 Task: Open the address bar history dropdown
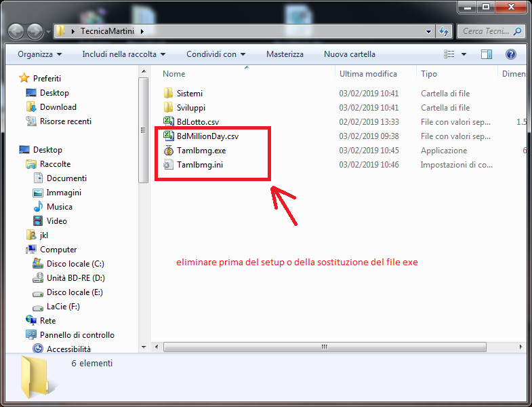click(428, 32)
